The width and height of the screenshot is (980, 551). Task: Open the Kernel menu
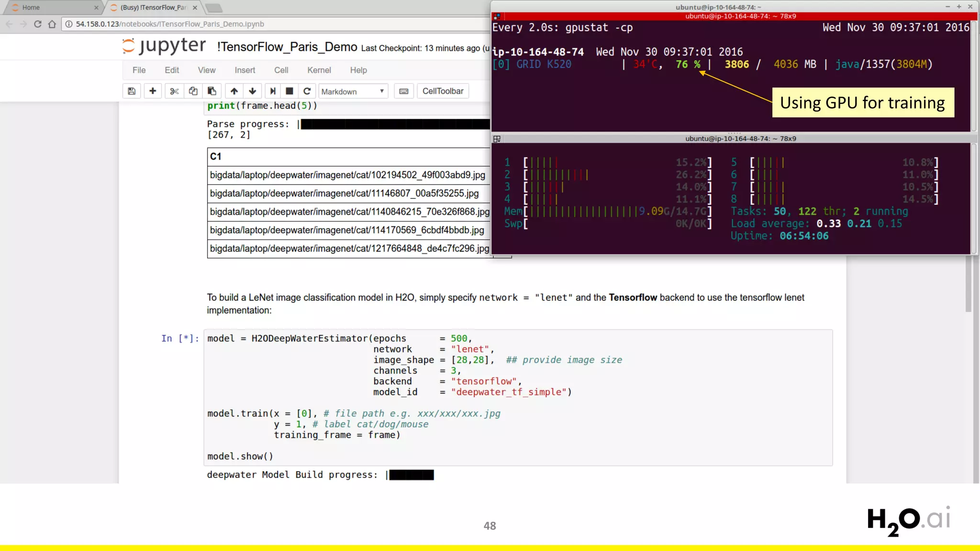pyautogui.click(x=319, y=70)
